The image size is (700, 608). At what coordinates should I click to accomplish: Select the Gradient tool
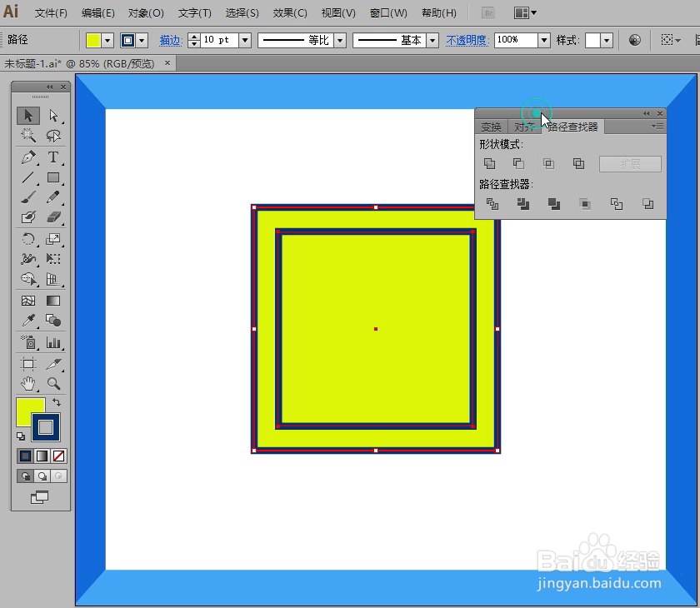pos(53,301)
